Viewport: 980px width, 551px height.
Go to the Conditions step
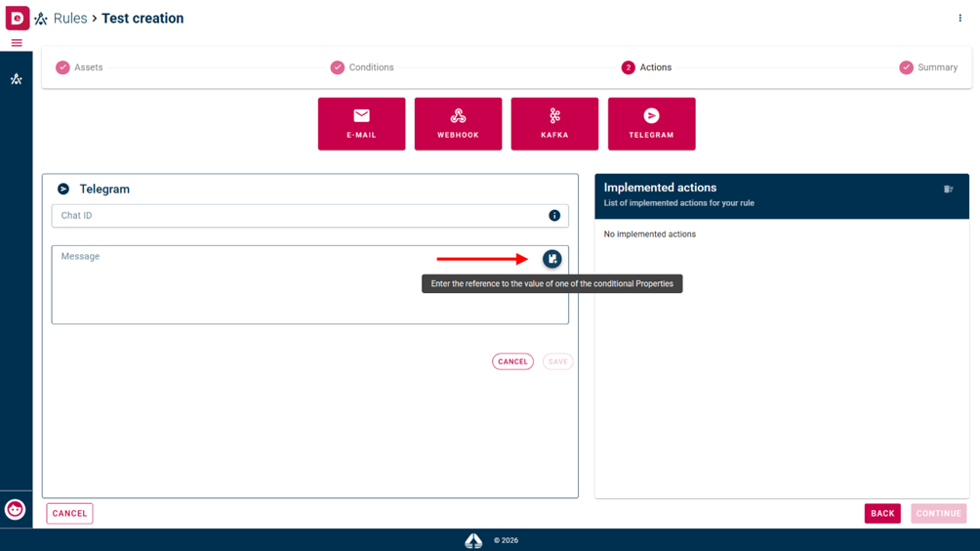click(x=362, y=67)
